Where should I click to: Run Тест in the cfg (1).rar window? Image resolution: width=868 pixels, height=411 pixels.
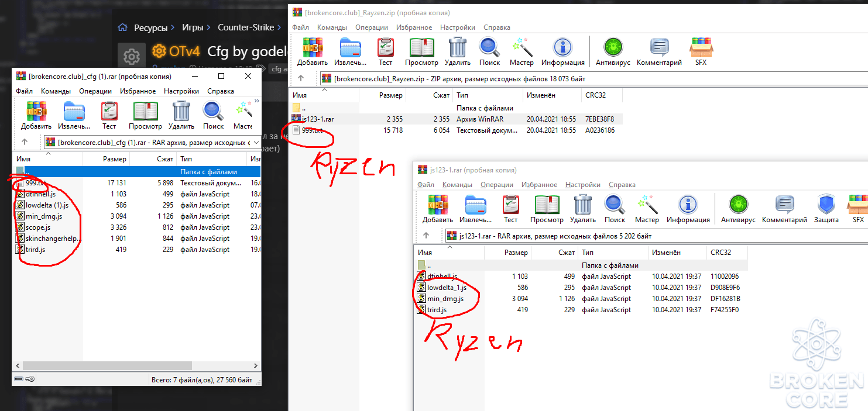109,115
